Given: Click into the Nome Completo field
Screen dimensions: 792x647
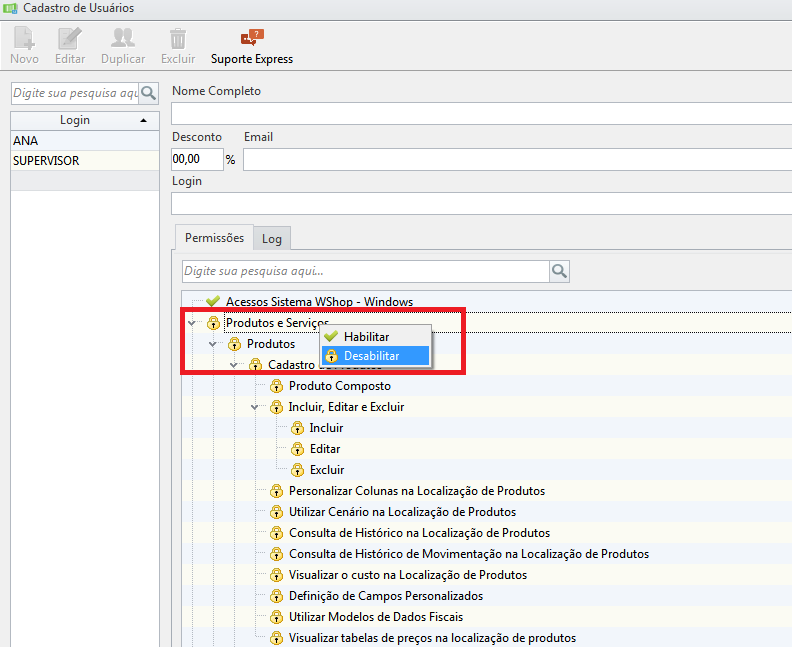Looking at the screenshot, I should [x=481, y=113].
